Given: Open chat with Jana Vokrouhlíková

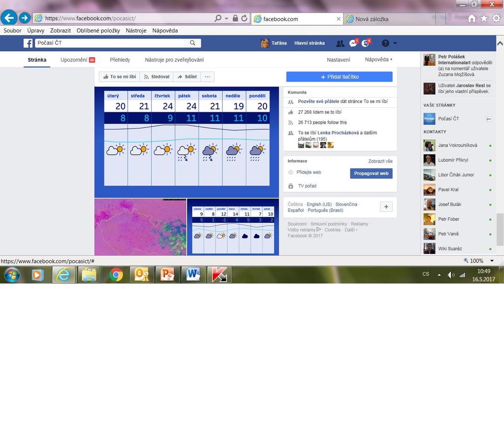Looking at the screenshot, I should (458, 145).
